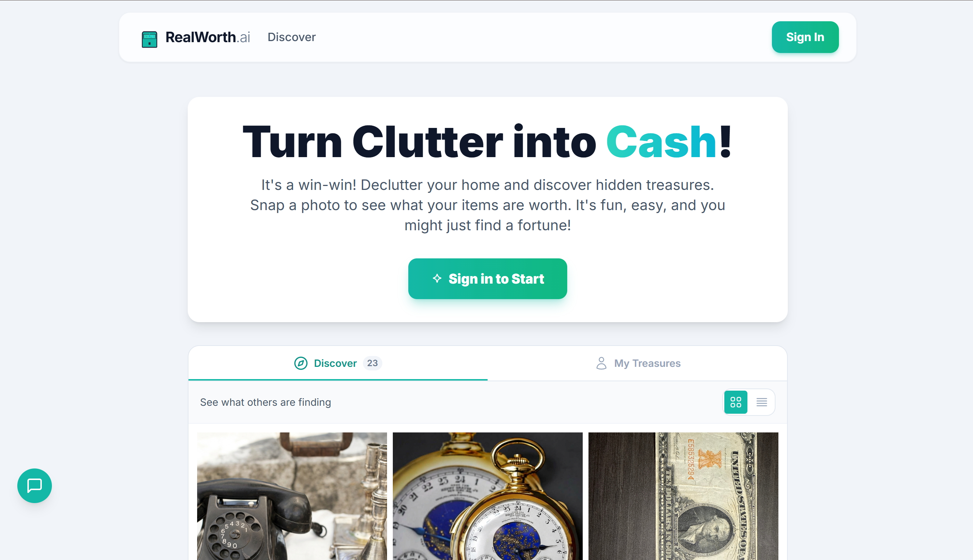Click the RealWorth treasure chest logo icon
The height and width of the screenshot is (560, 973).
149,39
